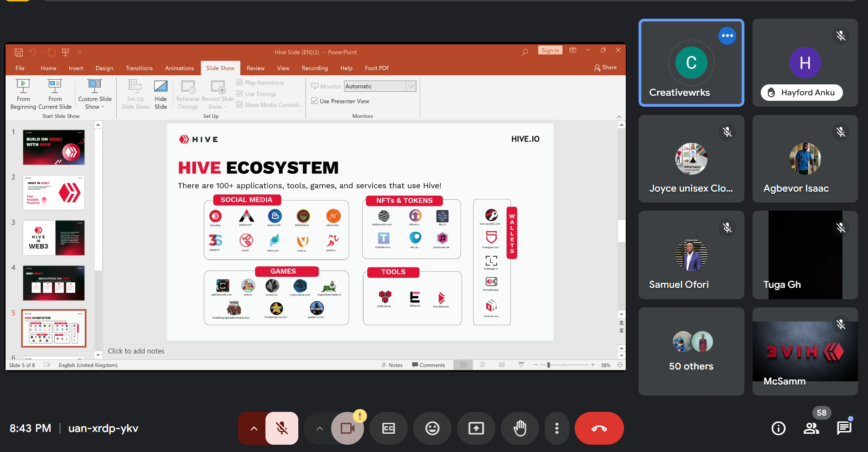Select slide 1 thumbnail Build on Web3
The width and height of the screenshot is (868, 452).
coord(54,147)
